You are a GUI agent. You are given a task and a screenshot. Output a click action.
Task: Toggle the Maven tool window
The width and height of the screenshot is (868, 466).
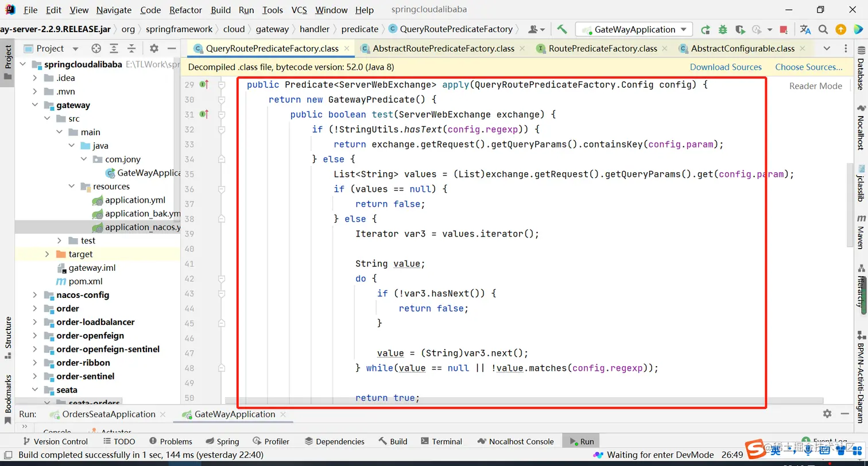[861, 232]
